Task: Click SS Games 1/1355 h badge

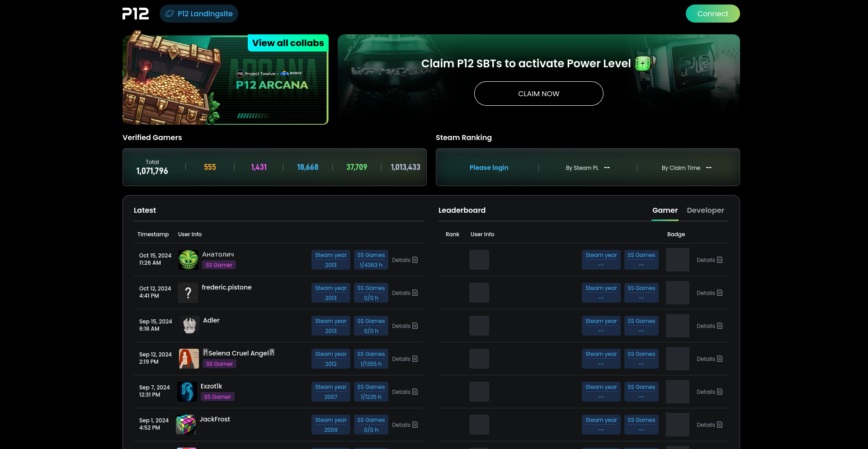Action: coord(371,359)
